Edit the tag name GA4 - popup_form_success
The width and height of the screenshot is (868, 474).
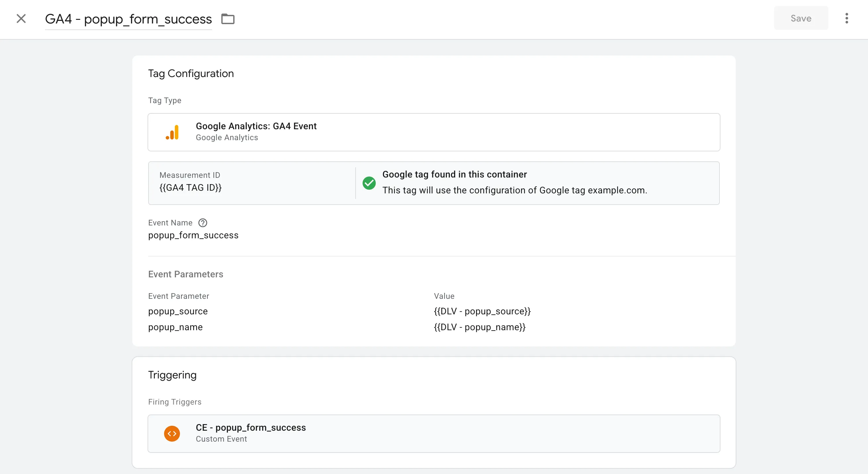[128, 19]
